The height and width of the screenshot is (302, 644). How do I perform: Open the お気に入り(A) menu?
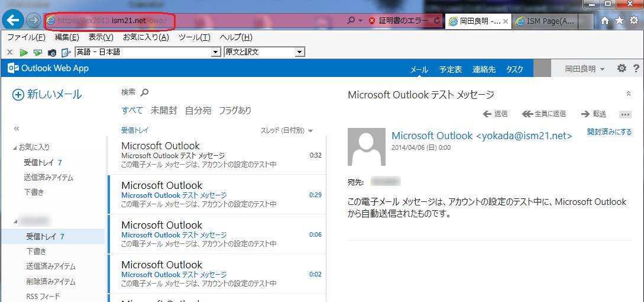pyautogui.click(x=145, y=37)
